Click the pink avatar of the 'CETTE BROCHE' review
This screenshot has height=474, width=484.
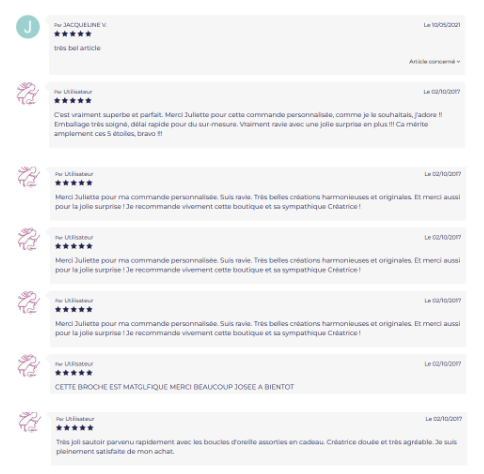point(29,366)
